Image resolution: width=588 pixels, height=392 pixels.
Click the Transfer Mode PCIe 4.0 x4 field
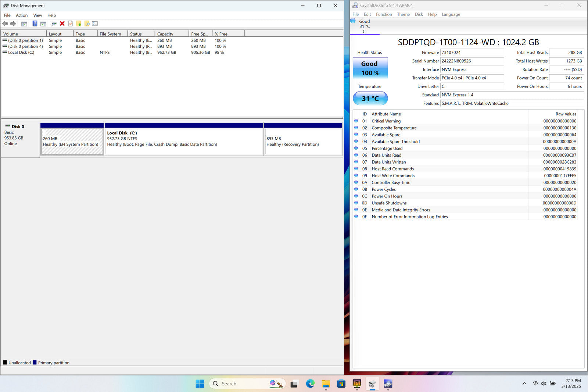tap(472, 78)
